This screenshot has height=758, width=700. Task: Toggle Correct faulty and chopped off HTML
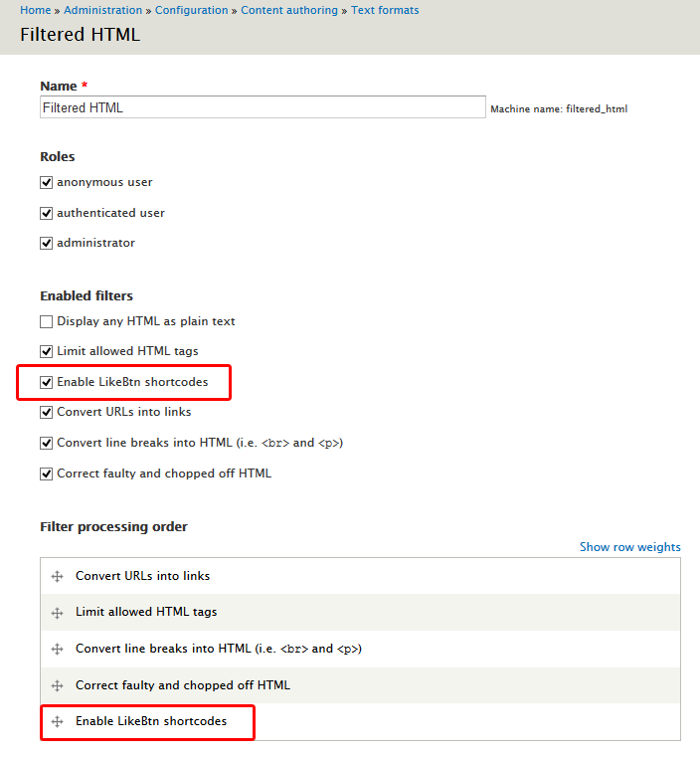[46, 474]
